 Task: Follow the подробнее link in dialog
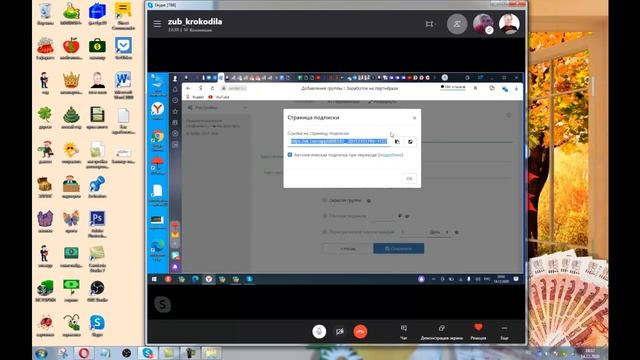(x=391, y=155)
